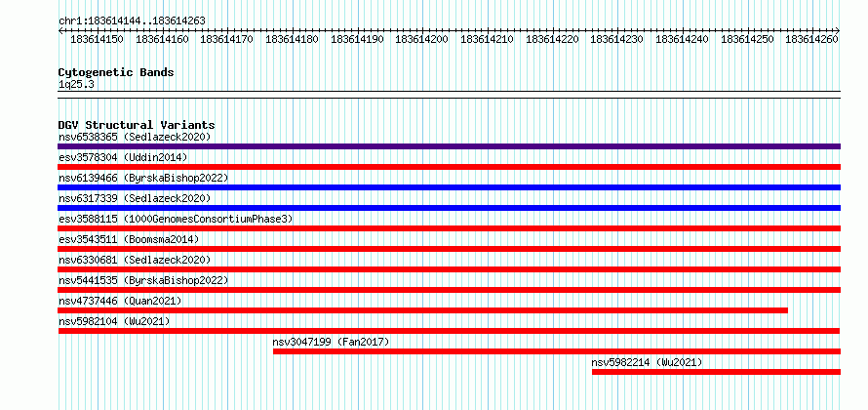Click the DGV Structural Variants track title

pos(137,125)
